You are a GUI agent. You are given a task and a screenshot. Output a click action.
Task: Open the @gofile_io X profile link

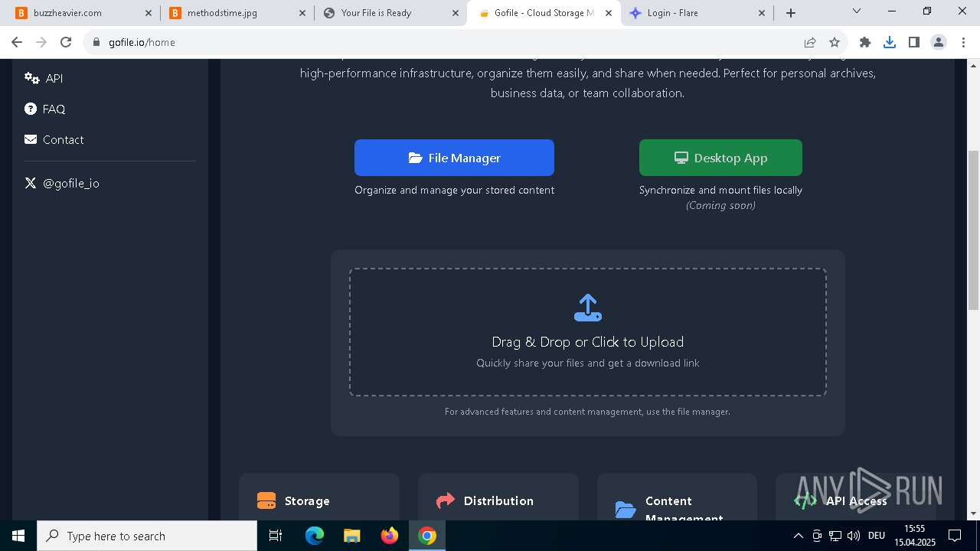click(62, 183)
